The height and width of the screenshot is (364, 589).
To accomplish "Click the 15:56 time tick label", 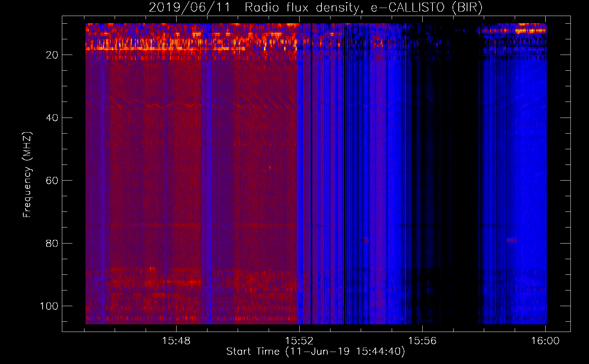I will click(x=422, y=341).
